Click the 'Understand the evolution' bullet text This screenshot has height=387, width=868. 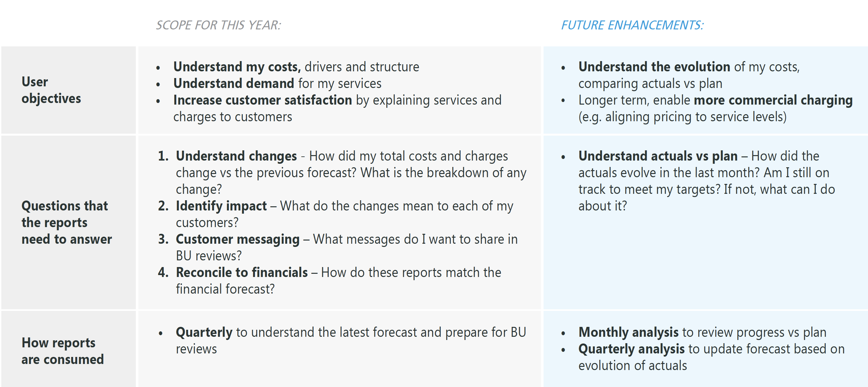pos(654,67)
